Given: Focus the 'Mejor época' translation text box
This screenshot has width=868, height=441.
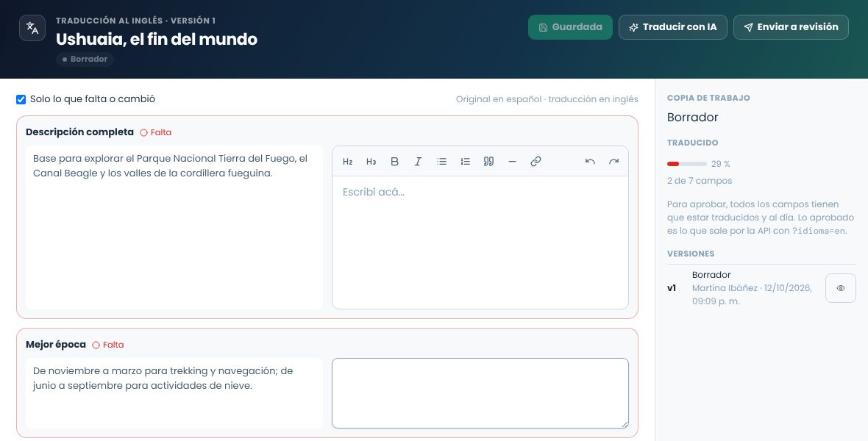Looking at the screenshot, I should click(480, 393).
